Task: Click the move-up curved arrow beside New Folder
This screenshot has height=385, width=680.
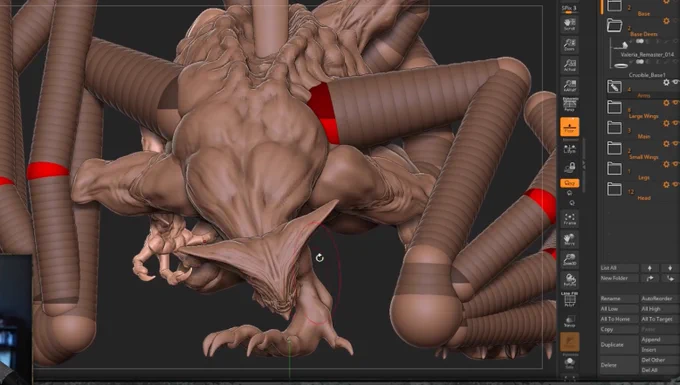Action: pos(649,278)
